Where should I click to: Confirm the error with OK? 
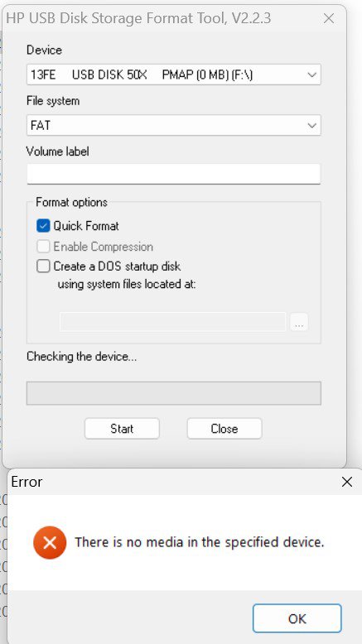[x=297, y=618]
